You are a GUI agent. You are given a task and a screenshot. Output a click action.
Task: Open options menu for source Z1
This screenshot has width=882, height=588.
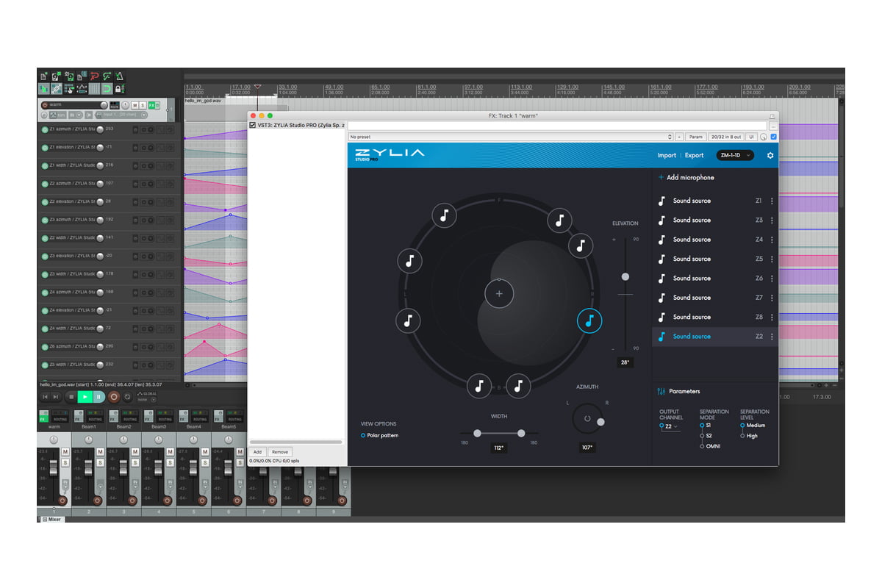tap(772, 201)
